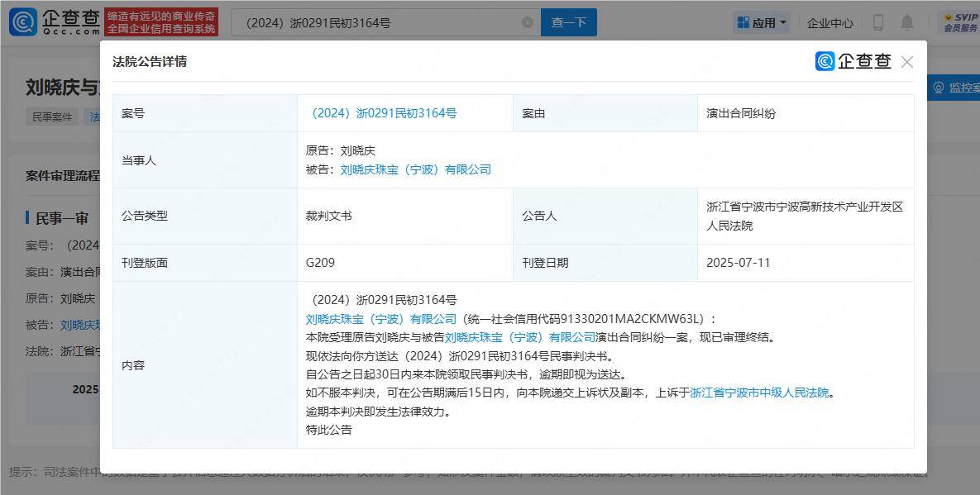Screen dimensions: 980x495
Task: Click the 刊登版面 value G209
Action: coord(320,263)
